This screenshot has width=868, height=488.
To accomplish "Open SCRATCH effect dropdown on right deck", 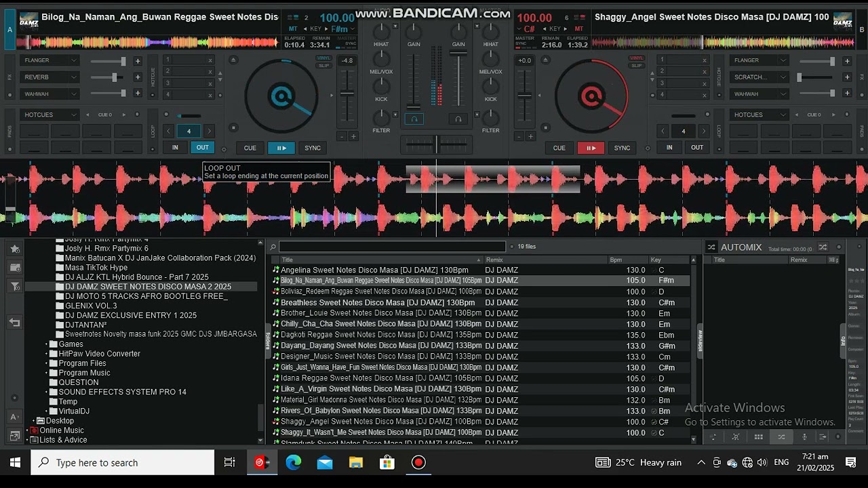I will click(759, 77).
